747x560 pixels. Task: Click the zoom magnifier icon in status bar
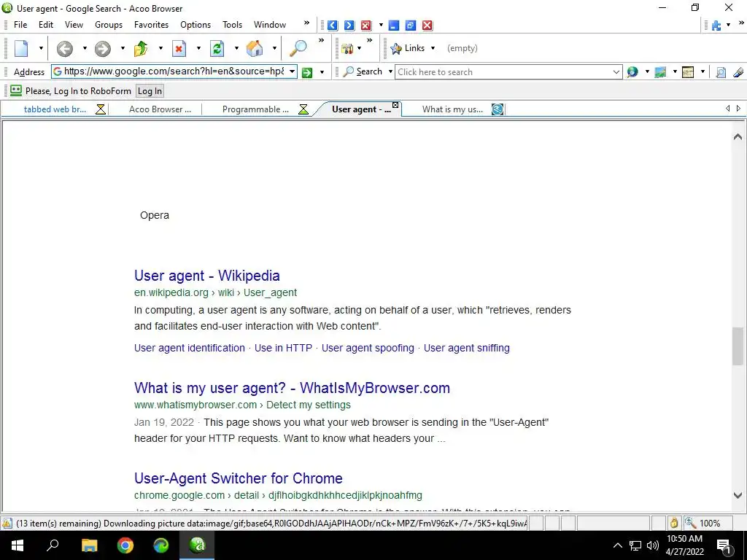point(690,523)
